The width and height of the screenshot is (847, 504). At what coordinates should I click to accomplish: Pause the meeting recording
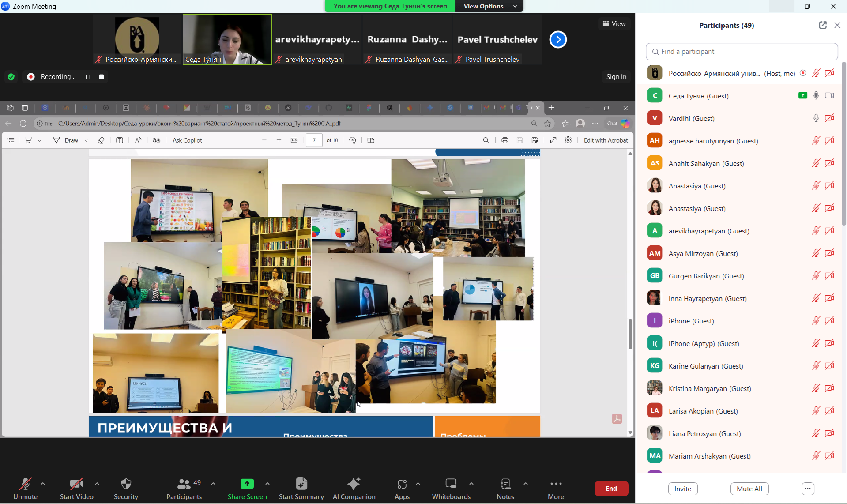coord(88,77)
